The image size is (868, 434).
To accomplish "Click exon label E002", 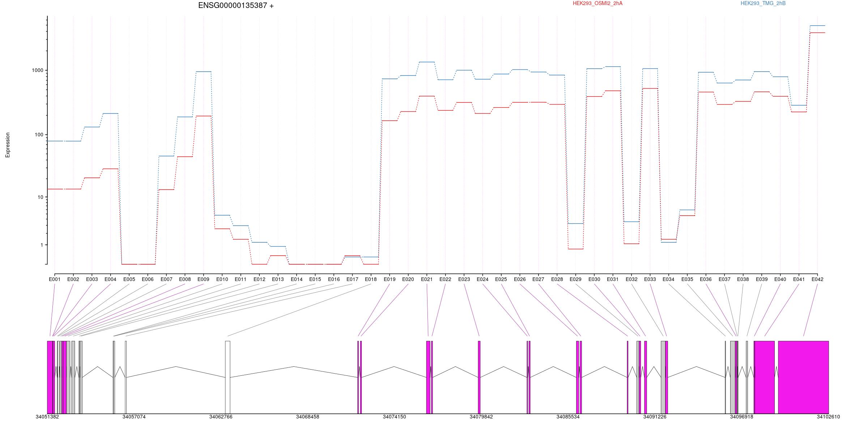I will [73, 279].
